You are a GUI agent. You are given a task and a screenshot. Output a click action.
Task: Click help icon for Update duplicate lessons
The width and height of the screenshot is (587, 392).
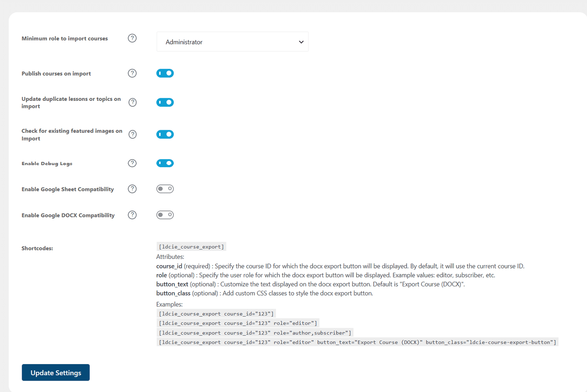point(132,102)
